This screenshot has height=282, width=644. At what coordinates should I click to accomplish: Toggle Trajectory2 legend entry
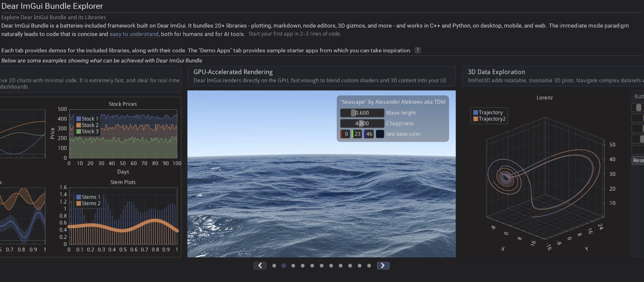click(489, 119)
